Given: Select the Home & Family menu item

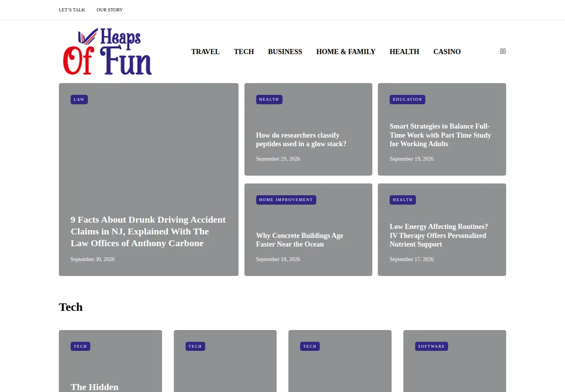Looking at the screenshot, I should tap(346, 52).
